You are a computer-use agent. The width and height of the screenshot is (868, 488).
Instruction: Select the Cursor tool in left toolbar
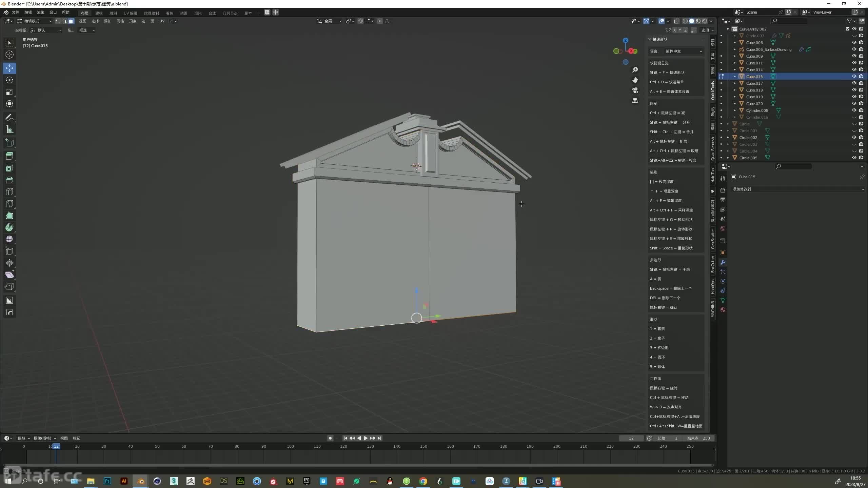9,55
